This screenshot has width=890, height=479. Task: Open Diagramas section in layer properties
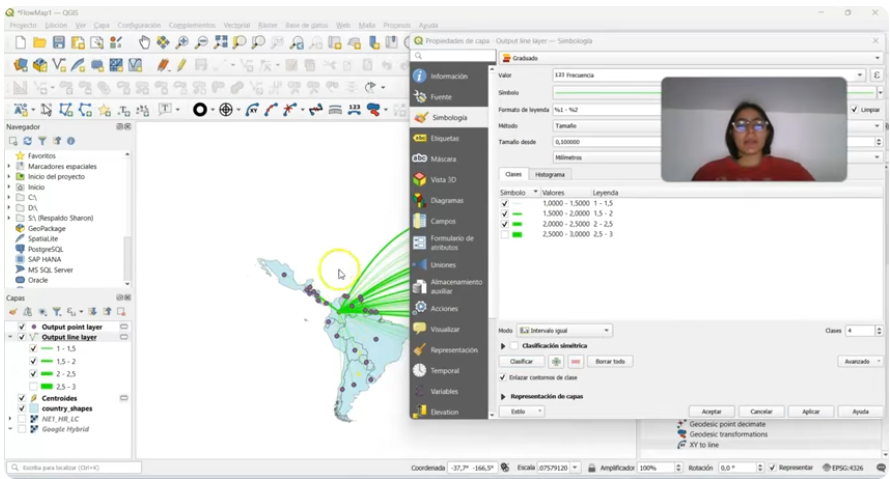tap(448, 200)
